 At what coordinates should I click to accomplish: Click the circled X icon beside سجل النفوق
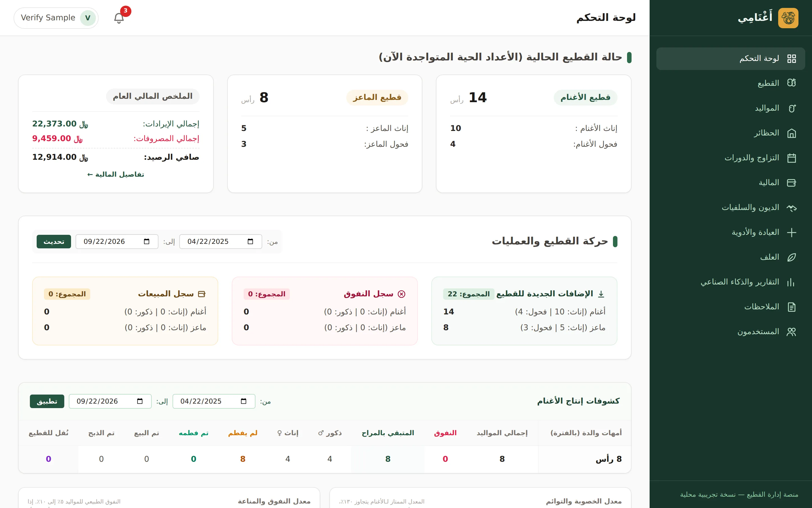[x=401, y=294]
